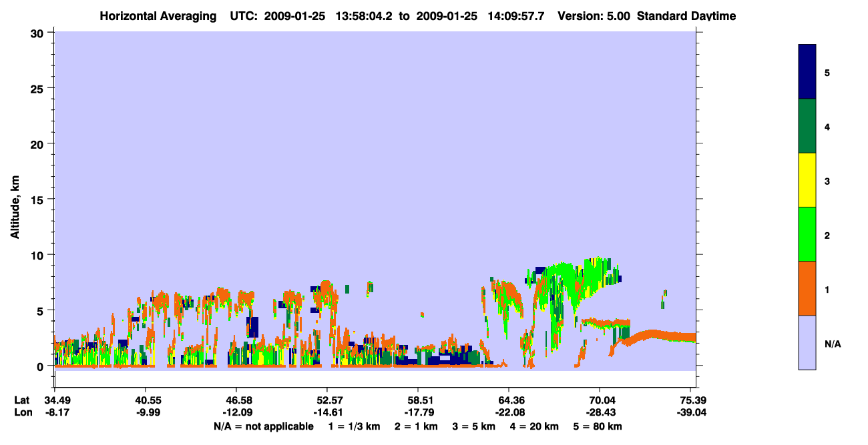The image size is (868, 445).
Task: Click the dark green colorbar segment labeled 4
Action: click(x=807, y=126)
